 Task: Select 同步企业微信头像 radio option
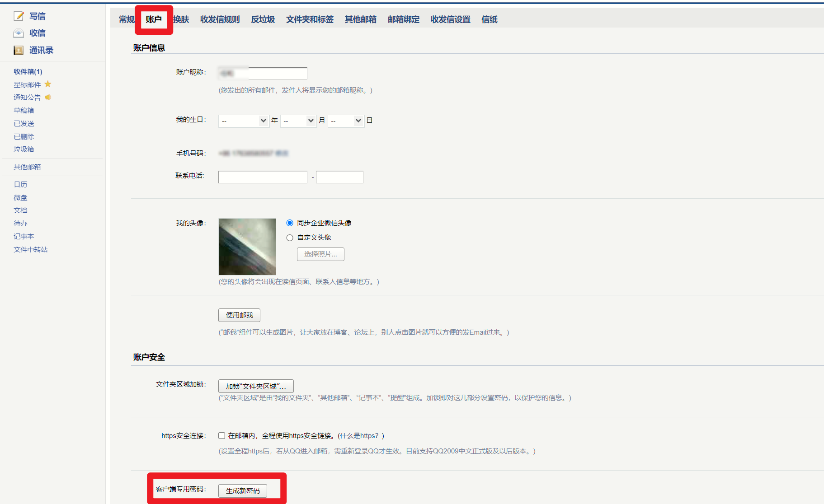tap(290, 223)
